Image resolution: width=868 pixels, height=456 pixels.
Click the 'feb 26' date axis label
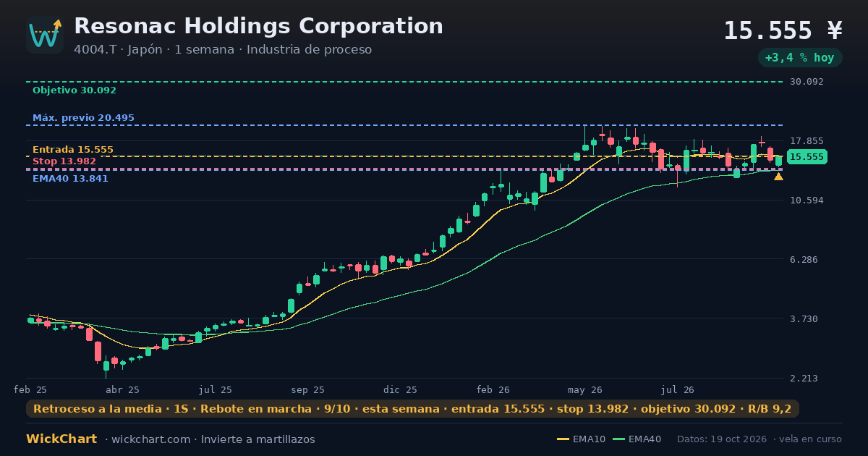coord(493,389)
